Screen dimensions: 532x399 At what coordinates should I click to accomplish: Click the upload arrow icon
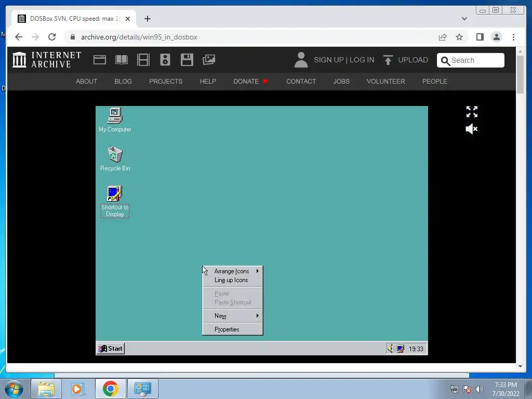pos(388,60)
